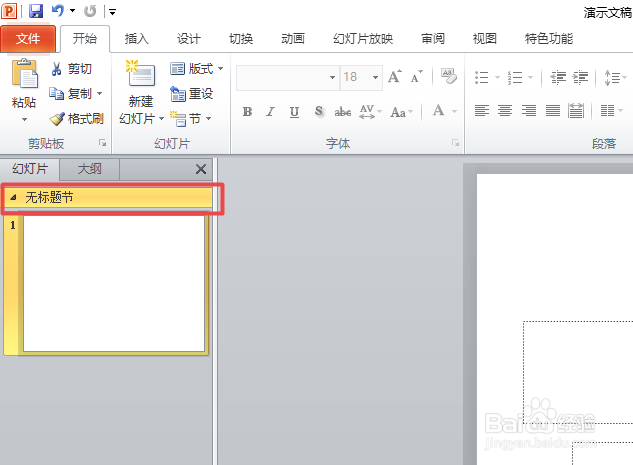Open the 幻灯片放映 (Slide Show) tab

(363, 39)
